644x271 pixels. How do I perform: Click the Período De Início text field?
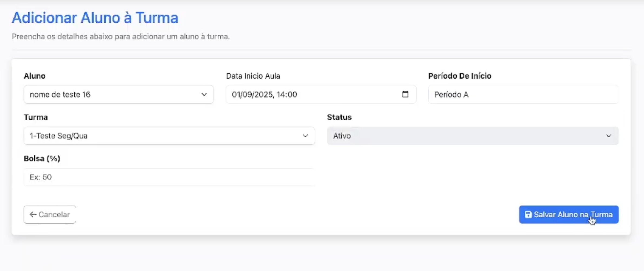click(x=523, y=94)
